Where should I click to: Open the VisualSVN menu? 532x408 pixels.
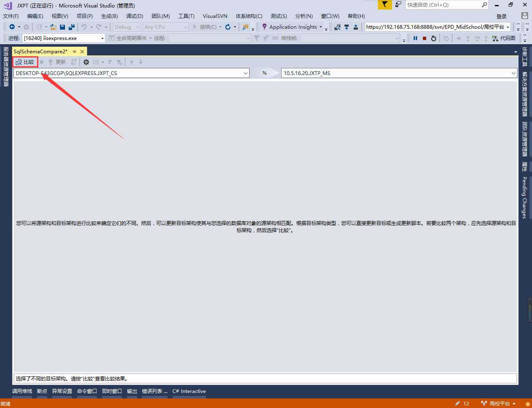[215, 16]
